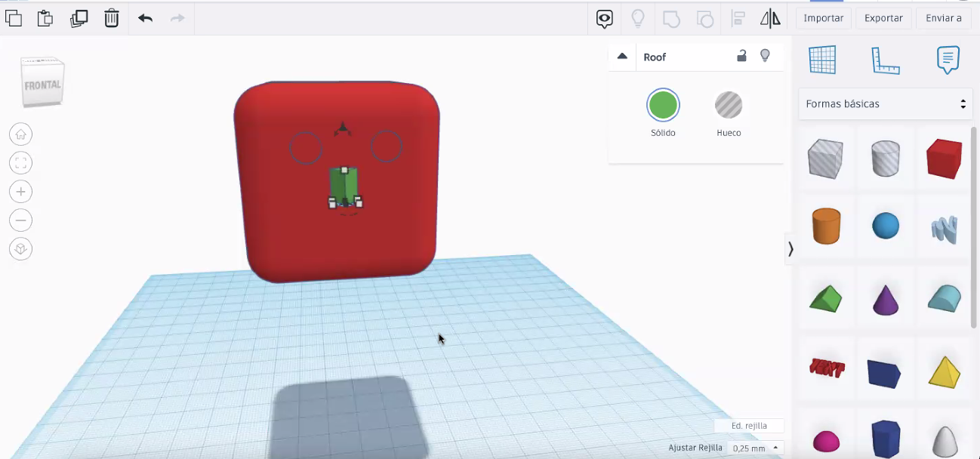Open the Formas básicas dropdown
This screenshot has width=980, height=459.
tap(885, 104)
